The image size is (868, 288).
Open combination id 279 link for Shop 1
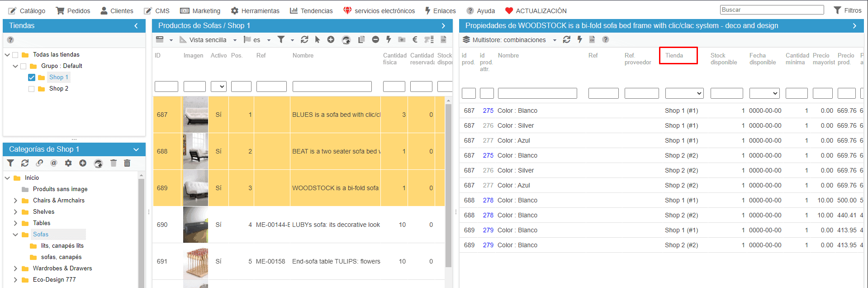point(488,230)
